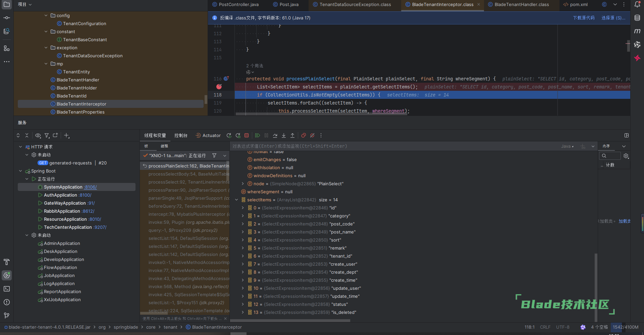Open more debugger actions vertical dots

[x=321, y=135]
